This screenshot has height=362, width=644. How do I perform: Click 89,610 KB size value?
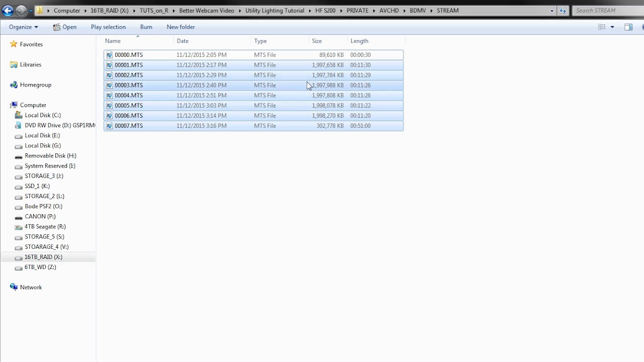coord(331,55)
